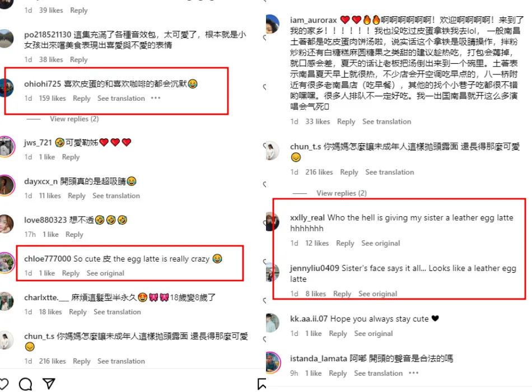Click iam_aurorax's profile avatar

click(272, 24)
